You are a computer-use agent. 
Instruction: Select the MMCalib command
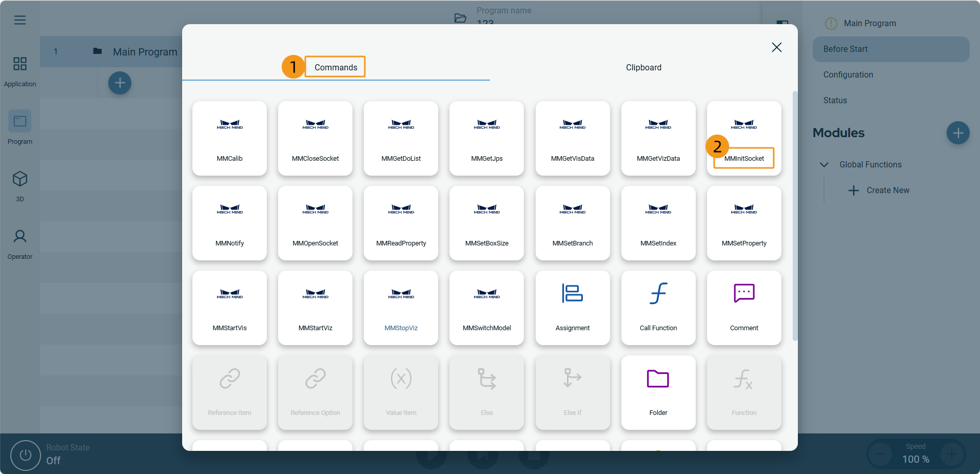229,138
